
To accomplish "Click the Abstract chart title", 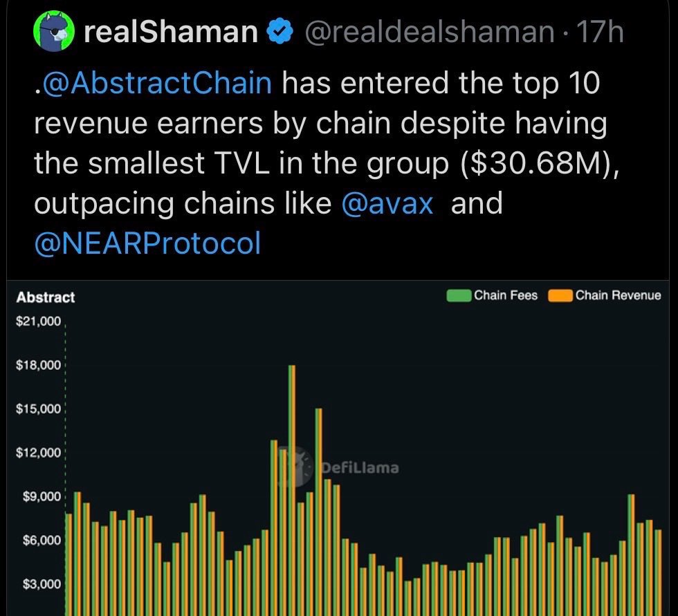I will 46,297.
